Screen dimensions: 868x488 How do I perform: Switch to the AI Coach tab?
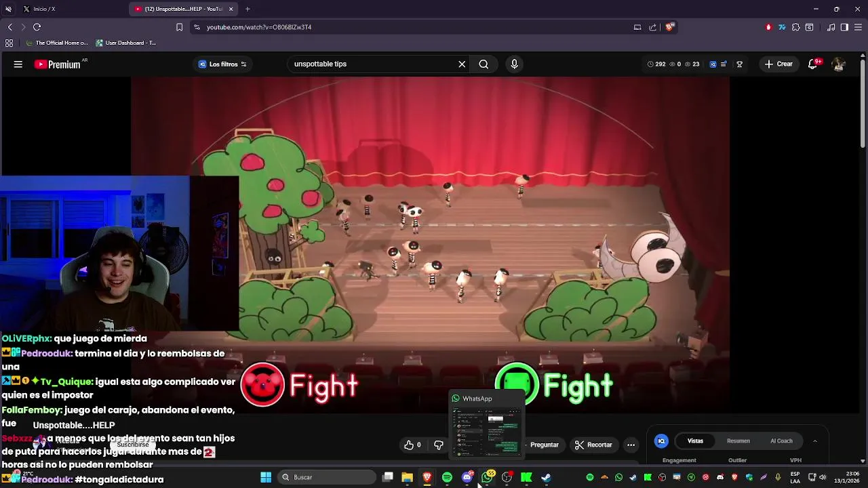781,441
